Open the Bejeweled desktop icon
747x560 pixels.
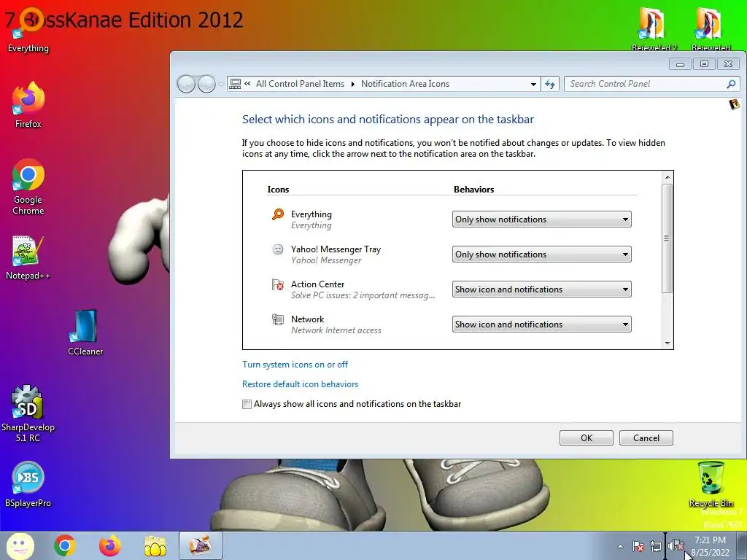[x=711, y=28]
